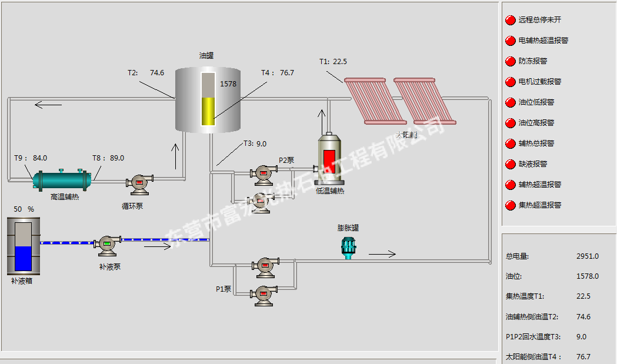Toggle the 防冻报警 alarm lamp
This screenshot has width=617, height=364.
(x=510, y=61)
